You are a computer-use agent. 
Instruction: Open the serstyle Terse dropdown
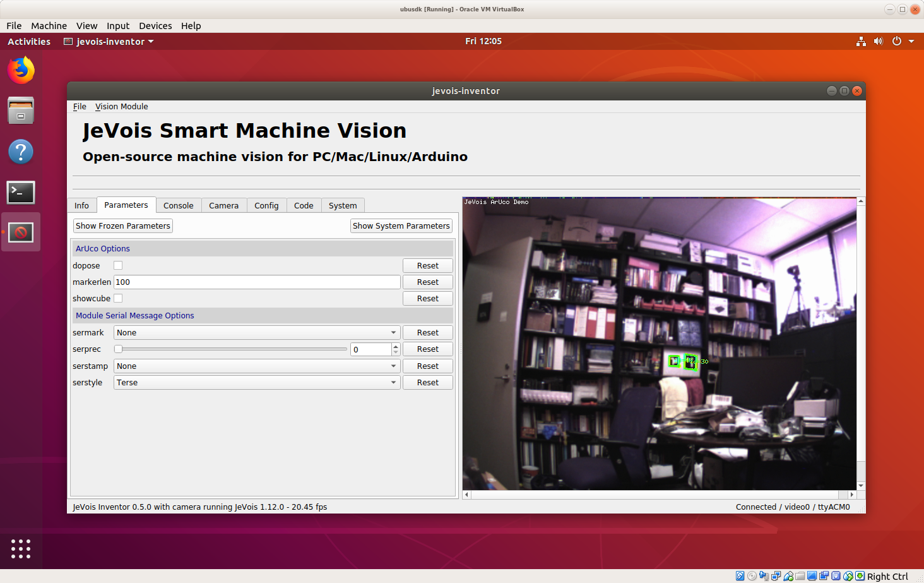pos(257,382)
